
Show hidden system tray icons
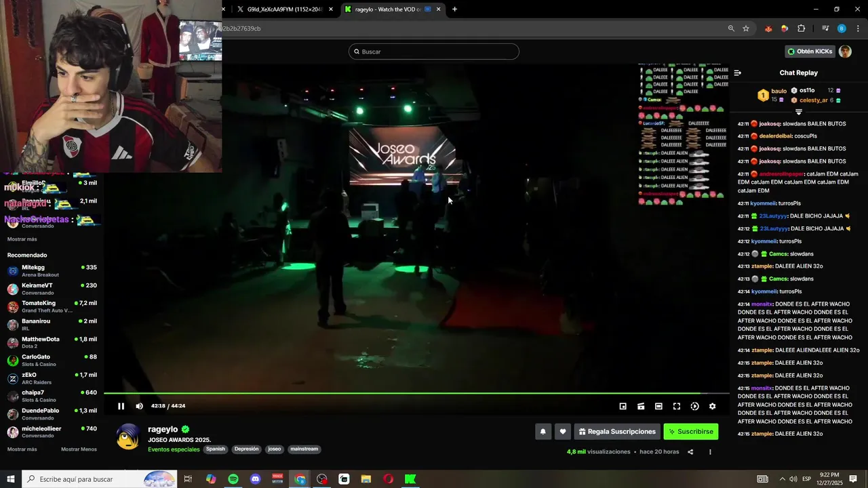[x=782, y=479]
